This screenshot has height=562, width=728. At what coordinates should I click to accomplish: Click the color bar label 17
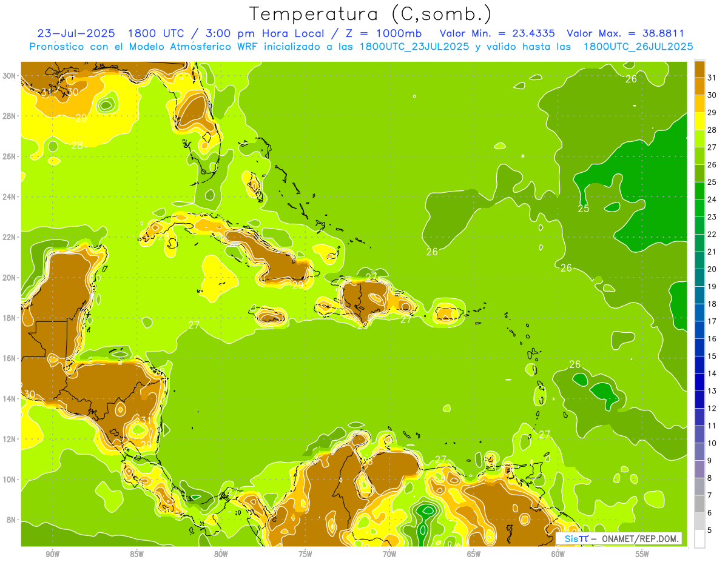[x=712, y=321]
